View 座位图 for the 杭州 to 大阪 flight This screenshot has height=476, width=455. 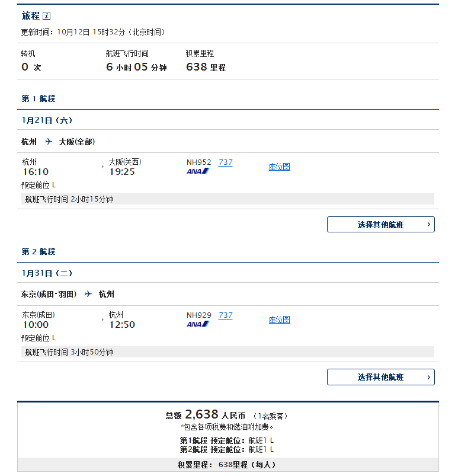pyautogui.click(x=279, y=167)
